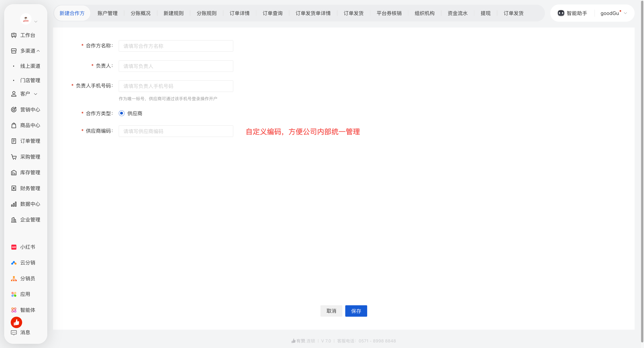
Task: Open the 智能助手 robot icon
Action: click(x=561, y=13)
